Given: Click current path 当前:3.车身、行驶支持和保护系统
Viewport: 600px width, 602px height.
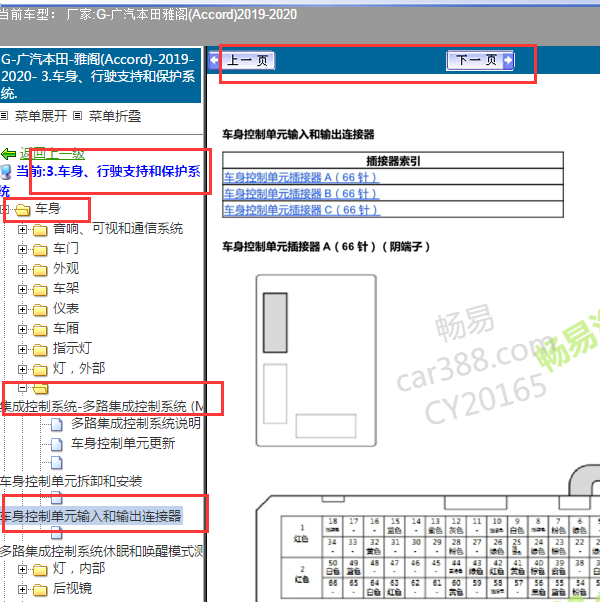Looking at the screenshot, I should pyautogui.click(x=101, y=180).
